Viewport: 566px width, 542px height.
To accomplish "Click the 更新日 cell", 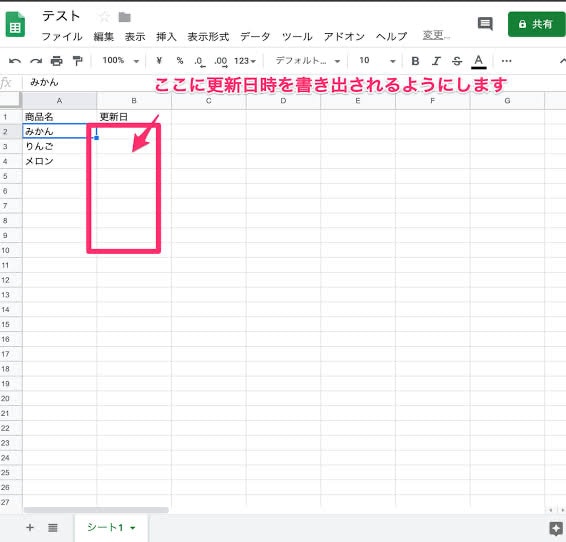I will [x=134, y=117].
